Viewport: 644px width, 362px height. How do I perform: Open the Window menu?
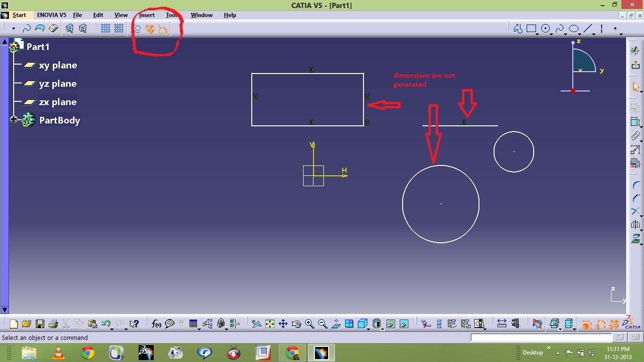pyautogui.click(x=201, y=15)
